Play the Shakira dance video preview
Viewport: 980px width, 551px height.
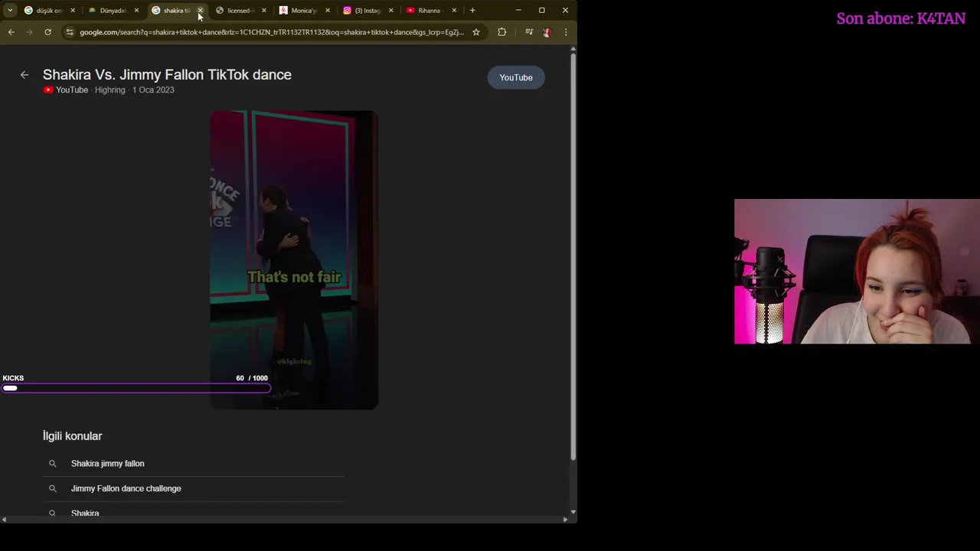click(x=294, y=260)
